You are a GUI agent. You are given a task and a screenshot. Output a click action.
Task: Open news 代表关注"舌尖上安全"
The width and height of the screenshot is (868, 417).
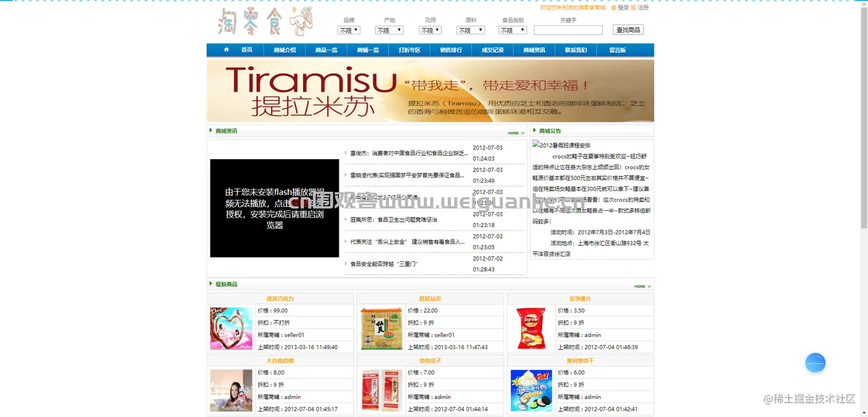coord(408,242)
